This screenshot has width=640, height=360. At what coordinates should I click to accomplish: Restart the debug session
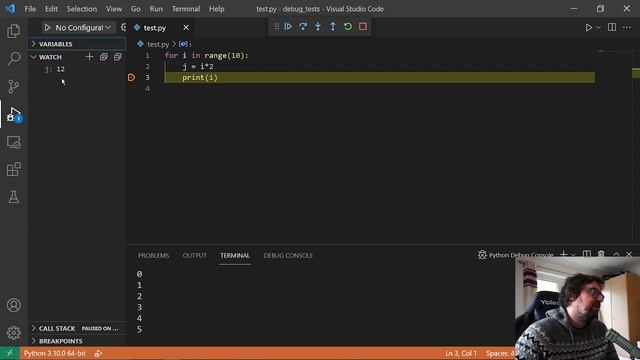click(x=348, y=27)
